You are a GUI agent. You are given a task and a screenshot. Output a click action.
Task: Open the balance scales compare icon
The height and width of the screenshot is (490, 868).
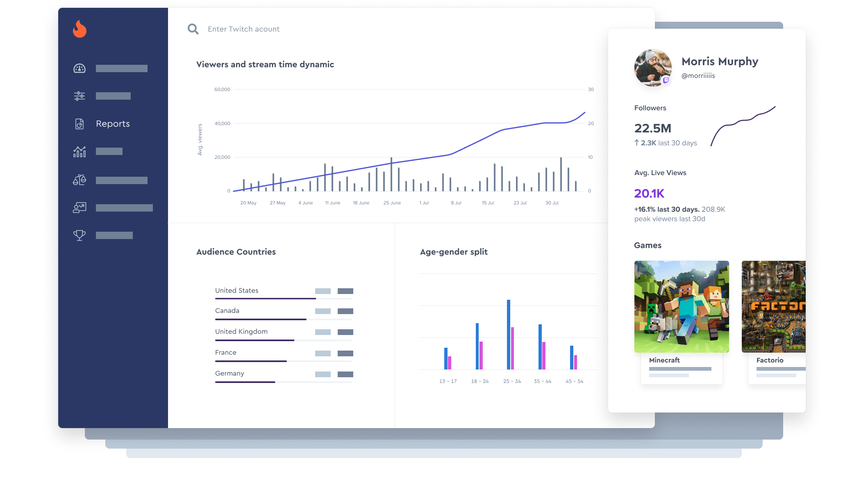(80, 180)
